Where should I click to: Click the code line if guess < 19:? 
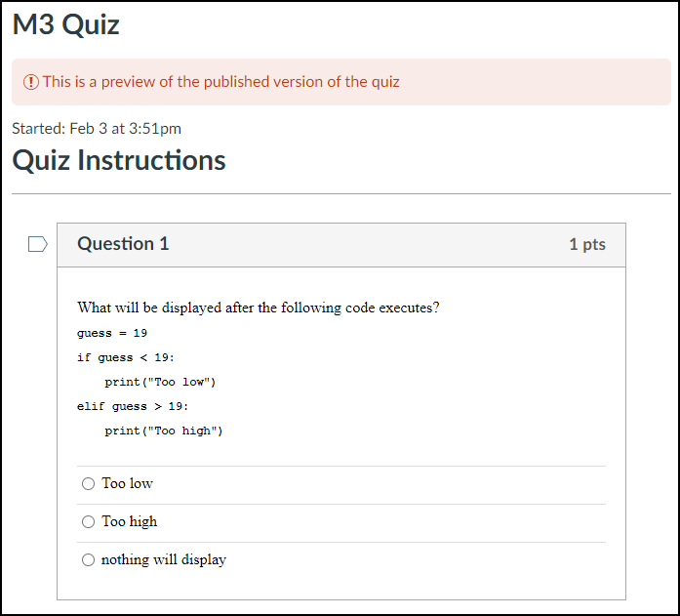[126, 357]
